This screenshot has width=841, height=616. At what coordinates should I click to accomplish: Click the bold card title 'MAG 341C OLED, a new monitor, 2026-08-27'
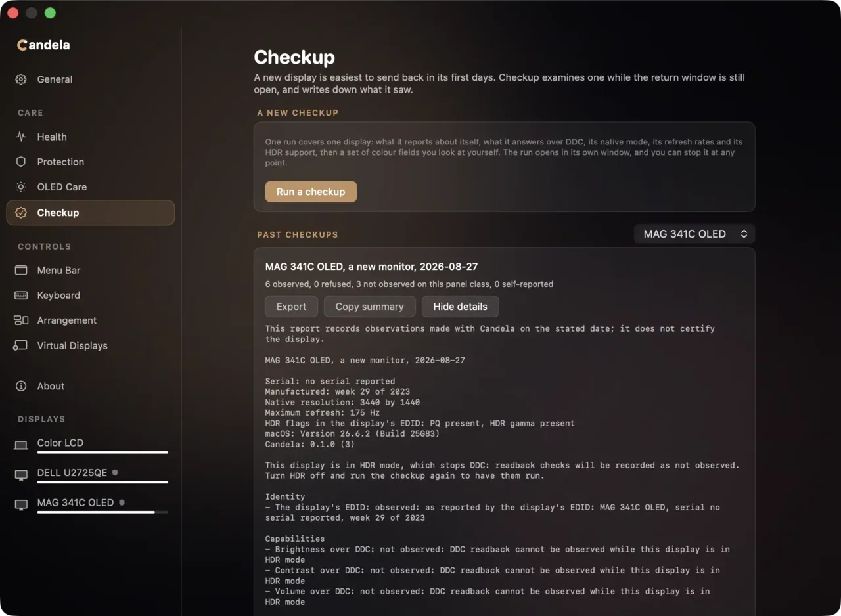[x=371, y=267]
